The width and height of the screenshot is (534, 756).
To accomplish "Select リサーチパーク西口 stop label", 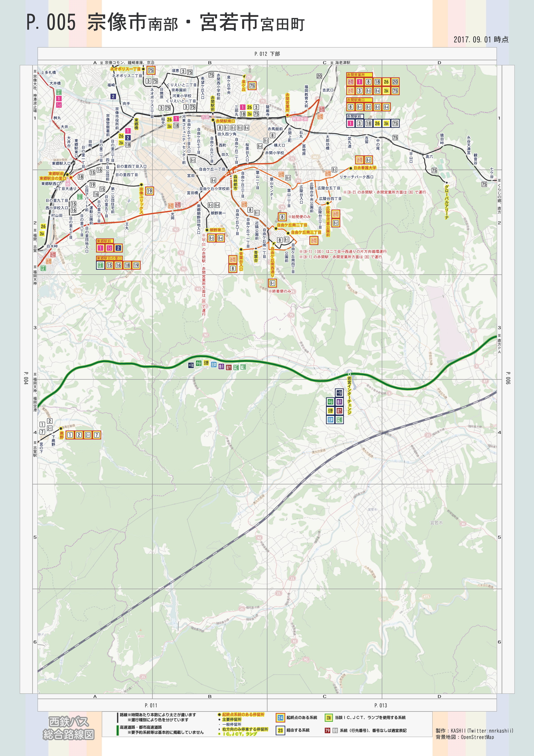I will pos(357,177).
